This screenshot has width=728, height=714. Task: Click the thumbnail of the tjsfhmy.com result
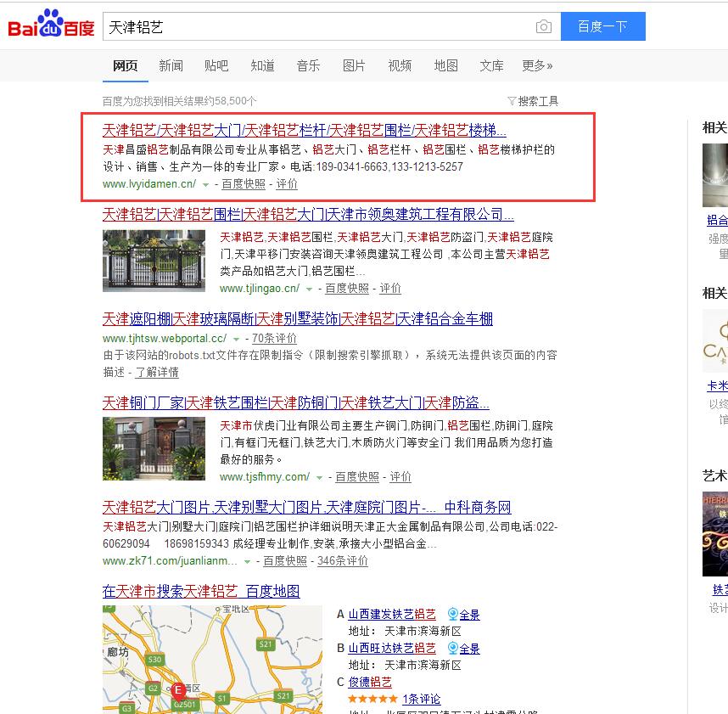click(154, 449)
